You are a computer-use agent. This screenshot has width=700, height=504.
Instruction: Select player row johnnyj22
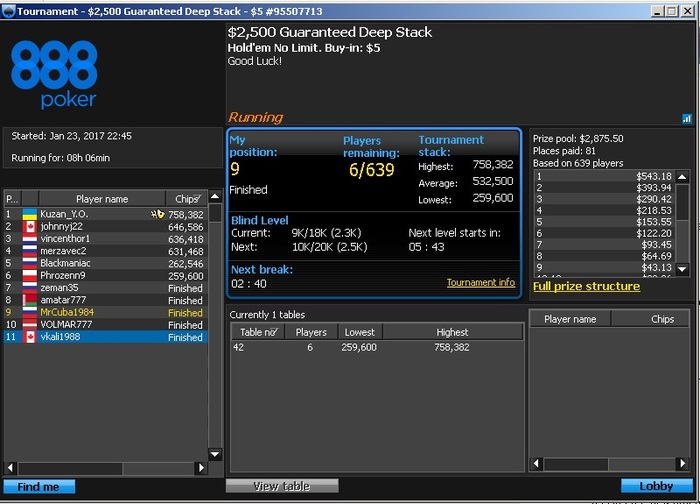coord(105,227)
